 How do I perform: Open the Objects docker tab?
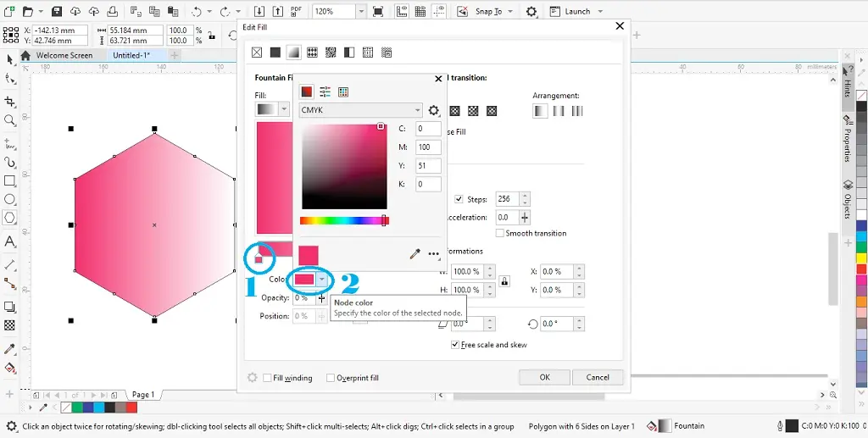point(848,200)
